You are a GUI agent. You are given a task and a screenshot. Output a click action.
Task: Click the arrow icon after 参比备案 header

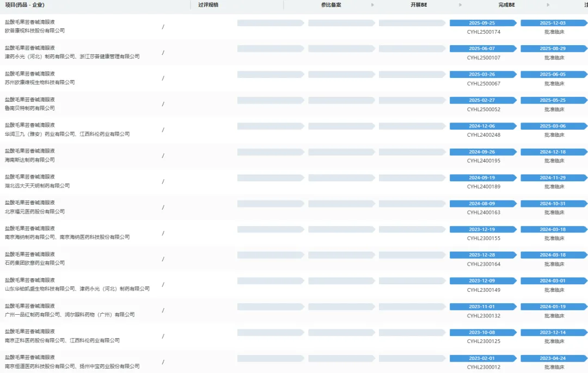(372, 5)
